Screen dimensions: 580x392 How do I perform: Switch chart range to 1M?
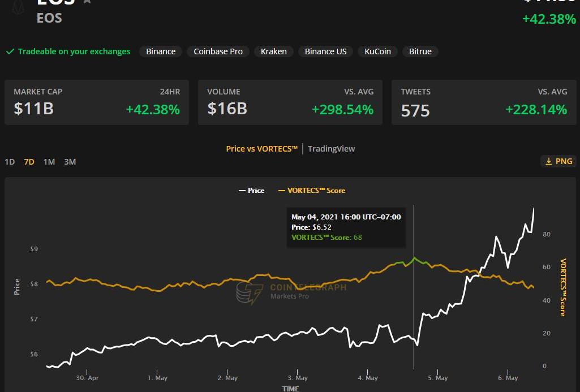(x=49, y=162)
